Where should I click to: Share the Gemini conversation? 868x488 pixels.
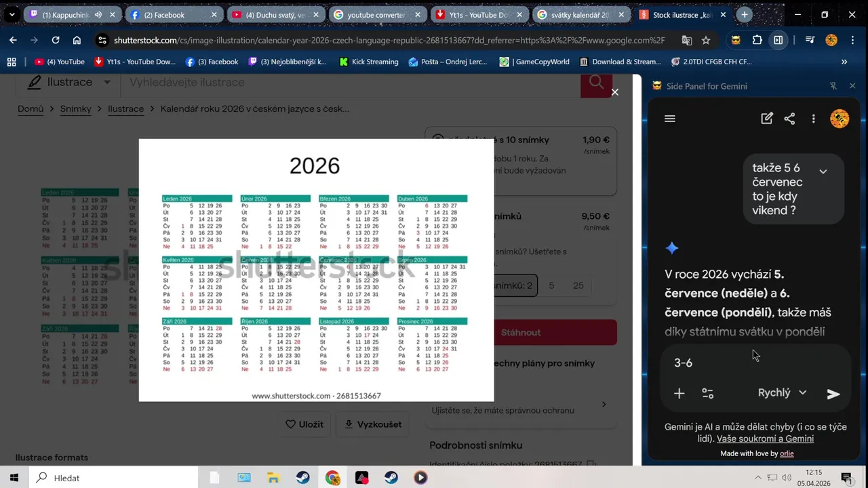[x=789, y=119]
